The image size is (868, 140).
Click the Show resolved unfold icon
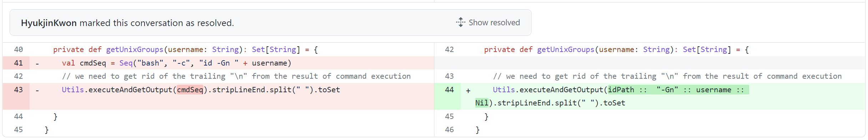click(460, 22)
